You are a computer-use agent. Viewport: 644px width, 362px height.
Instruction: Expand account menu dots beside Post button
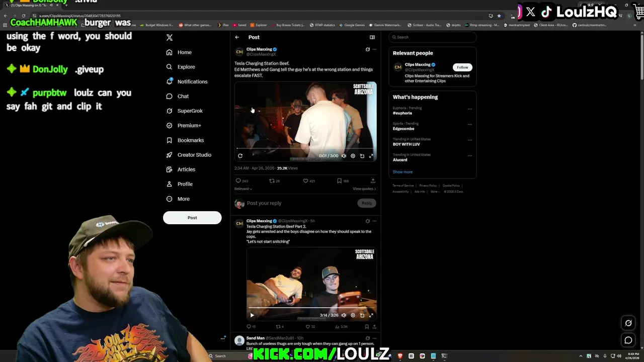(x=222, y=338)
